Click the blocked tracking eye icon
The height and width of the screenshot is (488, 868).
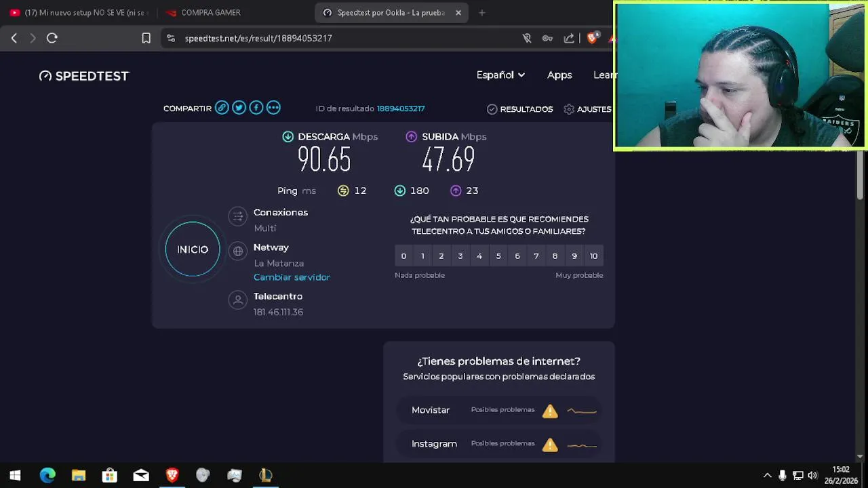tap(527, 38)
